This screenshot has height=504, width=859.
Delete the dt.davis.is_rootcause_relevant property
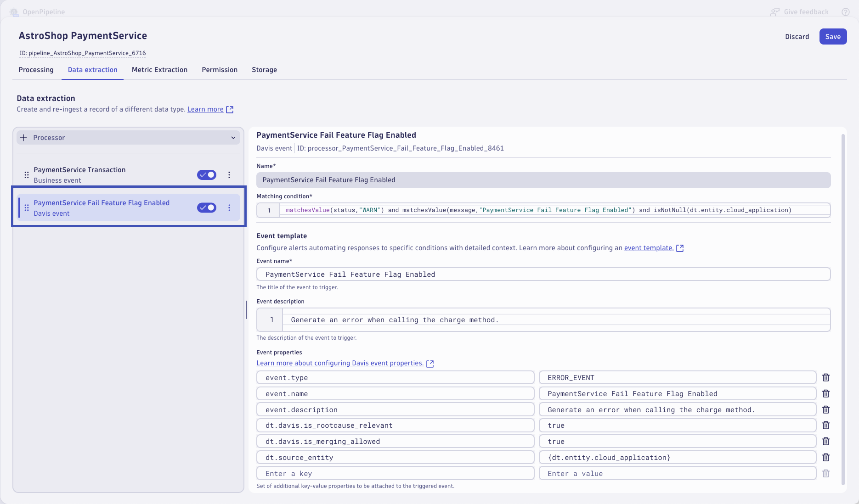click(x=826, y=425)
